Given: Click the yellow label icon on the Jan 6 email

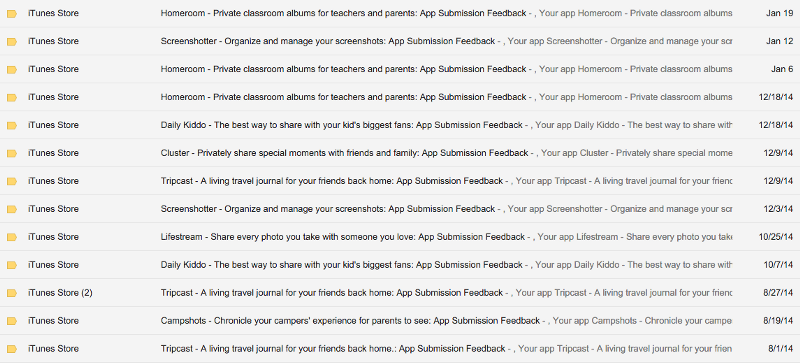Looking at the screenshot, I should tap(12, 70).
